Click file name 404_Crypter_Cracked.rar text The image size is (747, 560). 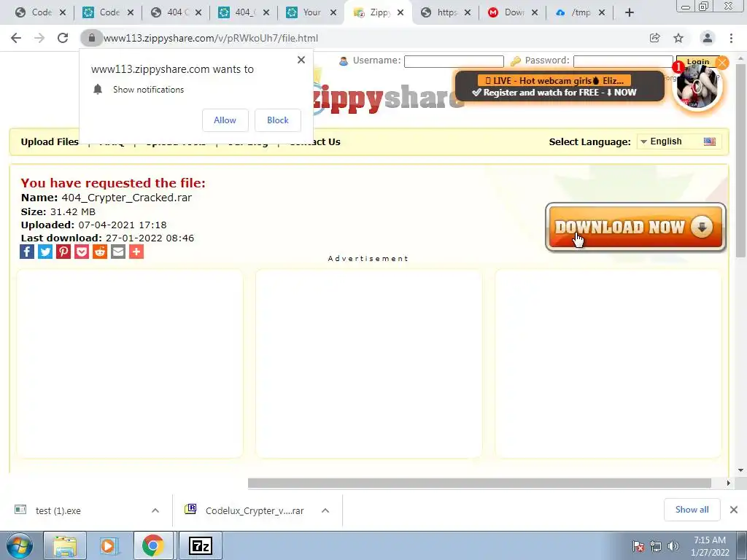pos(127,198)
